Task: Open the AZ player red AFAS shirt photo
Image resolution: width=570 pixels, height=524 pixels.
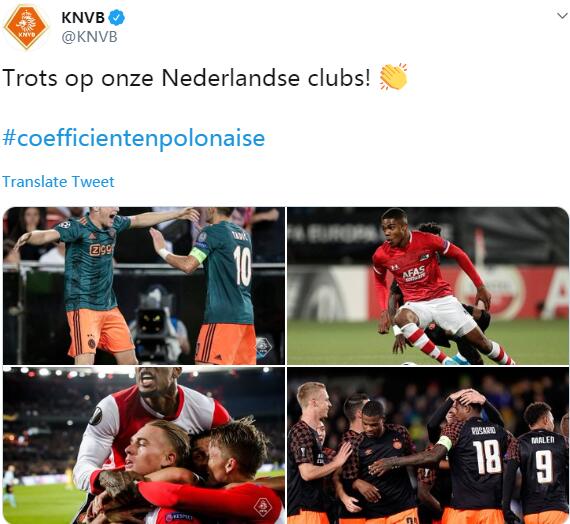Action: coord(428,286)
